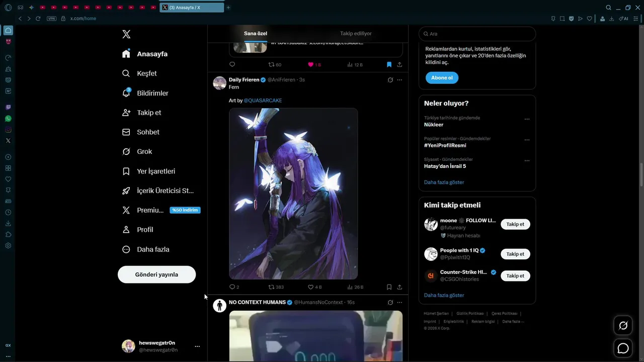Remove bookmark on the top post
This screenshot has width=644, height=362.
pyautogui.click(x=389, y=65)
